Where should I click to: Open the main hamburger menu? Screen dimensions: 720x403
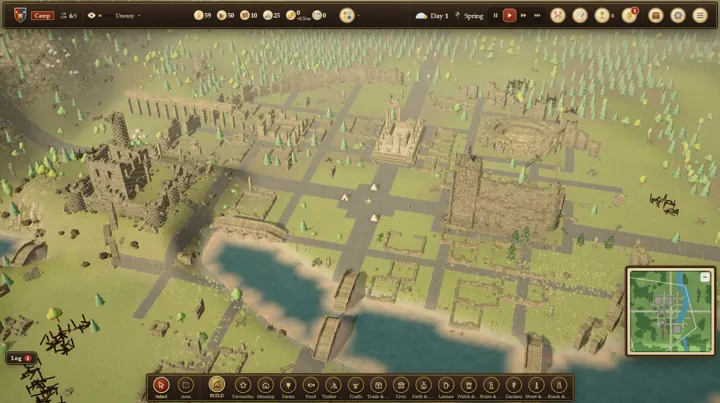click(x=700, y=16)
